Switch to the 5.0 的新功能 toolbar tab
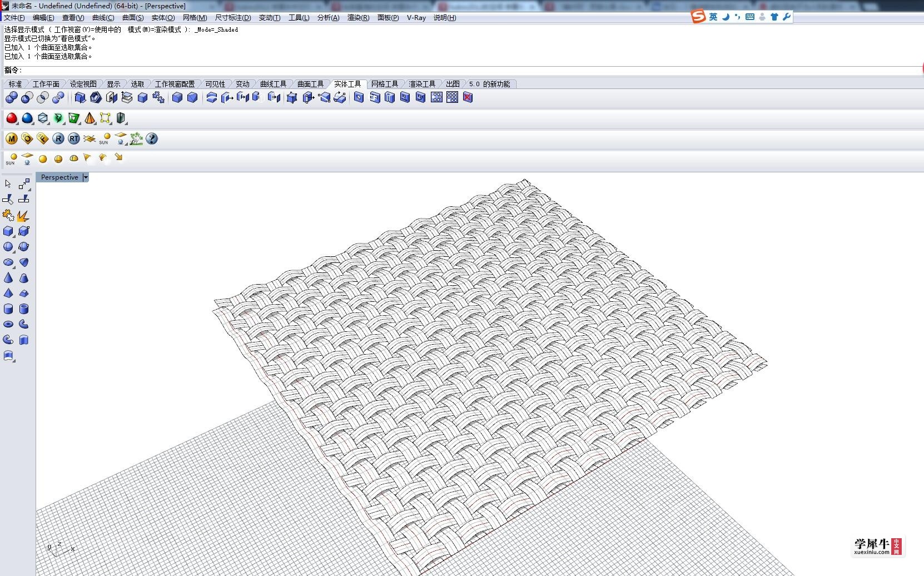 (x=489, y=84)
